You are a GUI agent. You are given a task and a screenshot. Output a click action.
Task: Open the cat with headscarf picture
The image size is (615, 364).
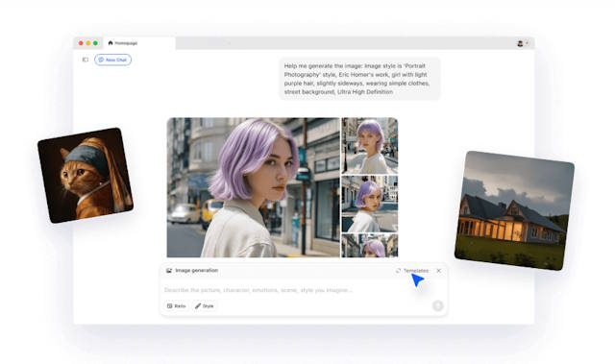pyautogui.click(x=86, y=175)
